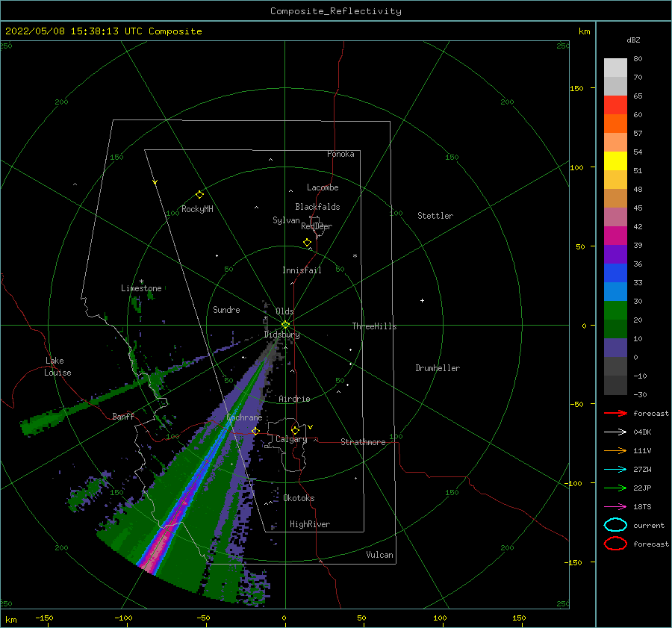Screen dimensions: 672x628
Task: Click the 'Sundre' town label
Action: pyautogui.click(x=226, y=309)
